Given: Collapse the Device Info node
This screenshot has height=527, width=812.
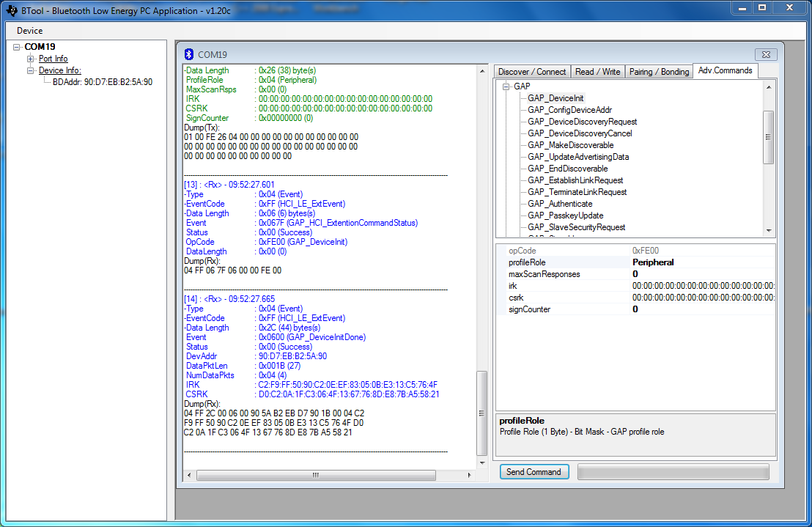Looking at the screenshot, I should click(x=31, y=70).
